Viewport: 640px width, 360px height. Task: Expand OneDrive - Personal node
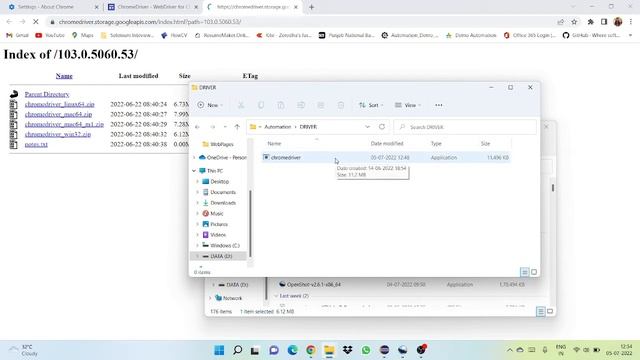[x=194, y=158]
